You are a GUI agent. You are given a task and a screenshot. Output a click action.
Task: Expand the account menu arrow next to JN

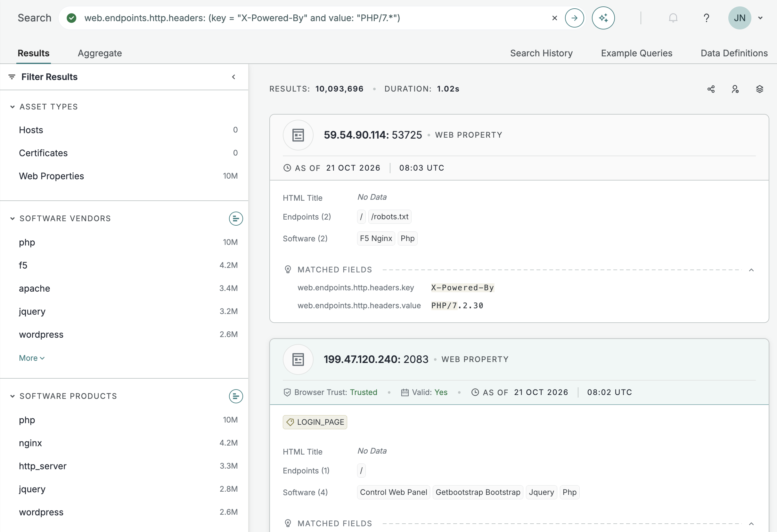click(760, 18)
